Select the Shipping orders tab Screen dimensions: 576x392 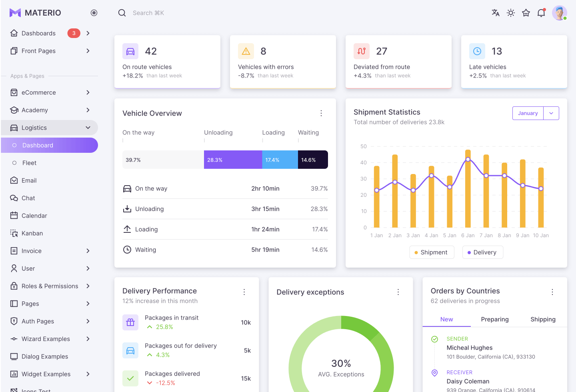click(x=543, y=319)
